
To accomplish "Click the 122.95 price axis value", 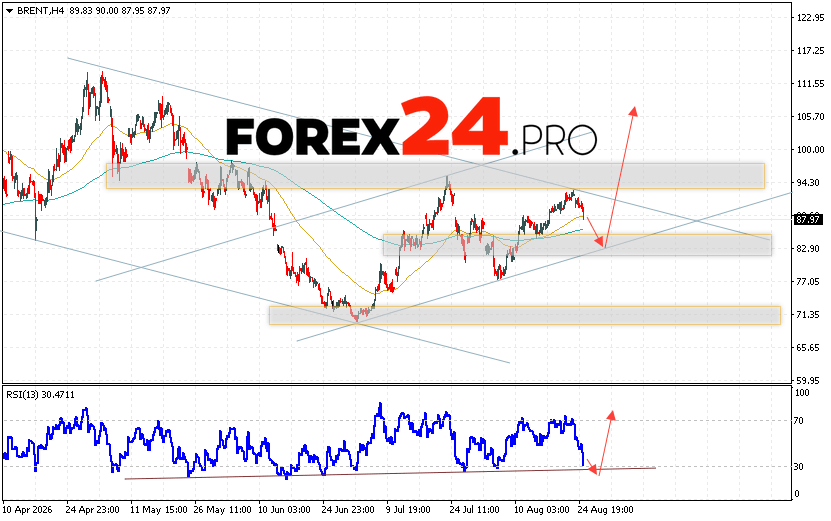I will point(810,17).
